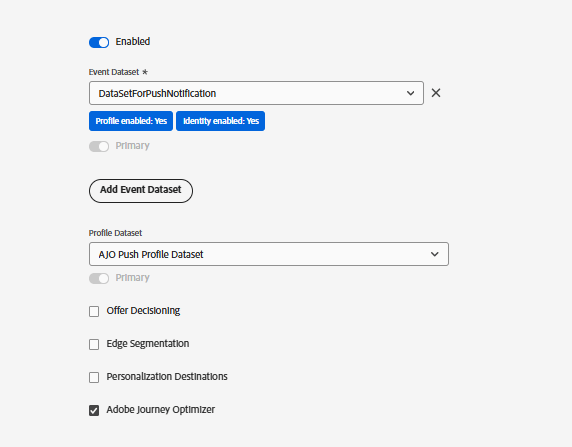Click the Profile enabled: Yes badge
The height and width of the screenshot is (447, 572).
(131, 121)
